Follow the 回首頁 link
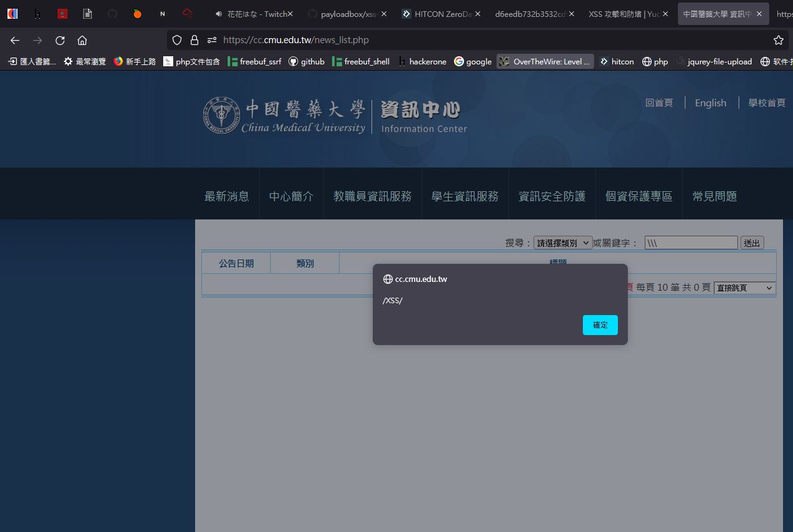 click(659, 103)
